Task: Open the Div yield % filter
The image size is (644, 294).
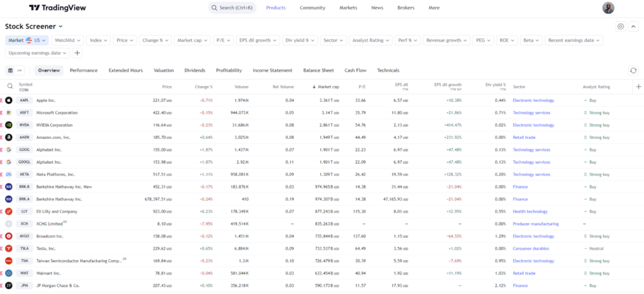Action: [x=300, y=40]
